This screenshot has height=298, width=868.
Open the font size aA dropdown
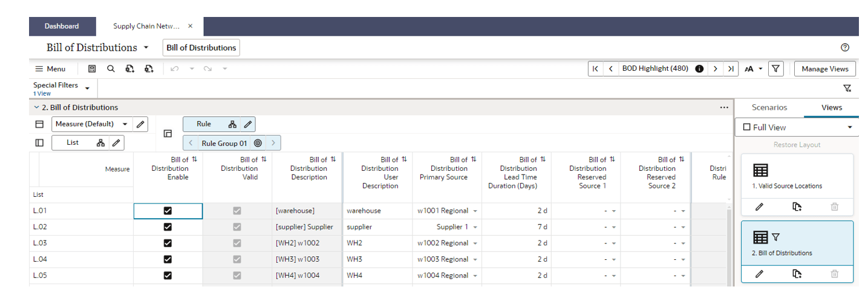[x=753, y=69]
